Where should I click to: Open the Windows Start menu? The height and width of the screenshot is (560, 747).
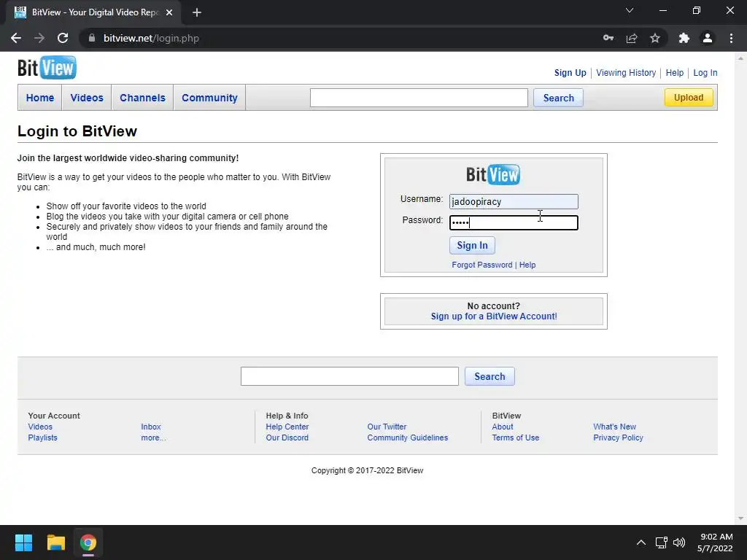[23, 542]
